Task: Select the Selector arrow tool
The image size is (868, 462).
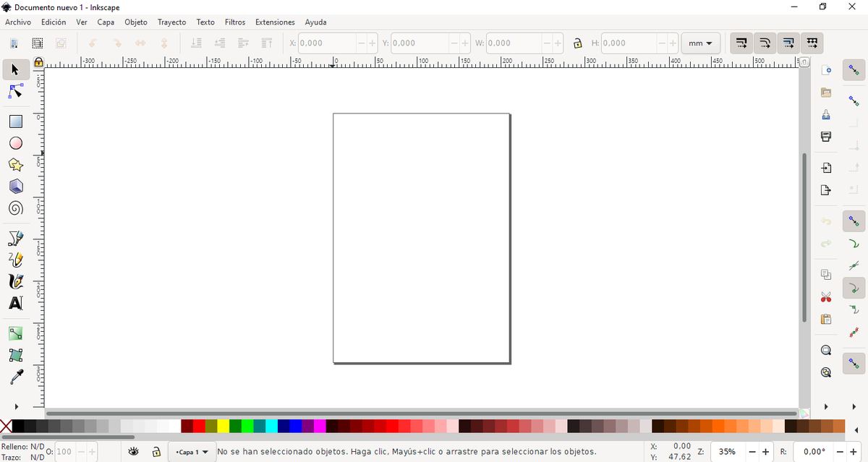Action: (x=15, y=69)
